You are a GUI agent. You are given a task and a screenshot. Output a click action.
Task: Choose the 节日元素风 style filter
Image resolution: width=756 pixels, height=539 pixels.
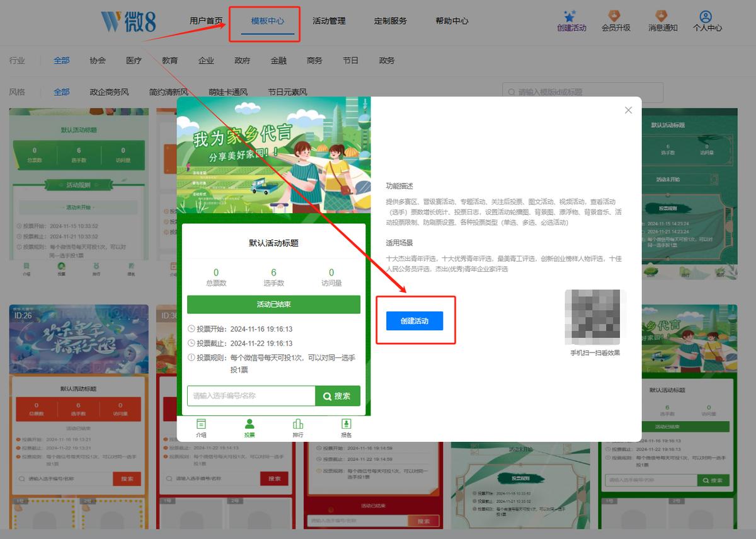pyautogui.click(x=287, y=92)
